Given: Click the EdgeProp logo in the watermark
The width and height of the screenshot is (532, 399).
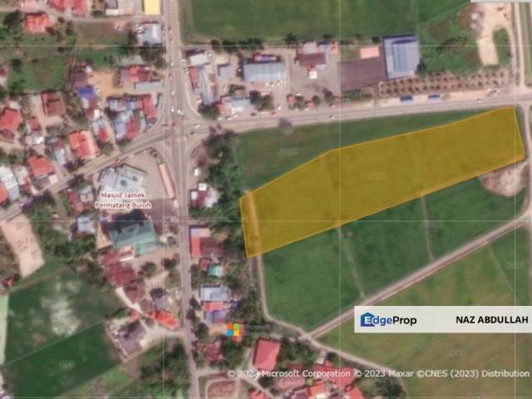Looking at the screenshot, I should pos(388,320).
